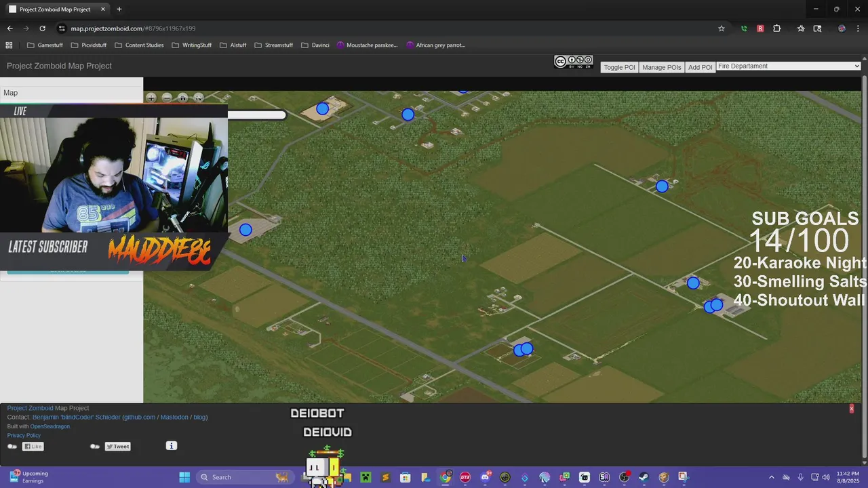The image size is (868, 488).
Task: Click the info icon in the footer
Action: pos(172,445)
